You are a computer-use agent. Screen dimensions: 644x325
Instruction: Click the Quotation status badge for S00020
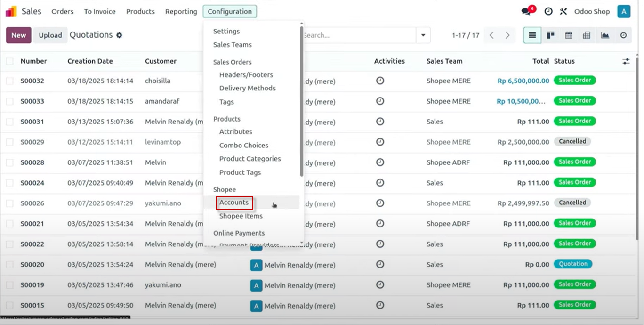(573, 264)
